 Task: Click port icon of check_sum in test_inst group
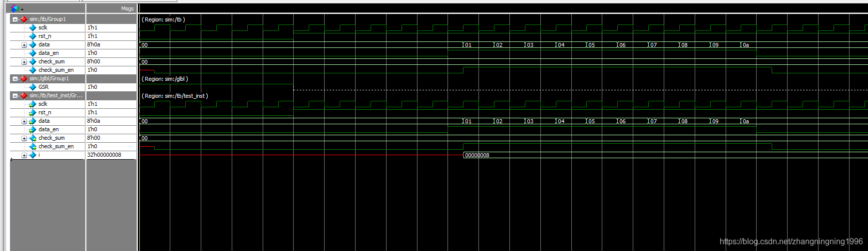tap(32, 138)
